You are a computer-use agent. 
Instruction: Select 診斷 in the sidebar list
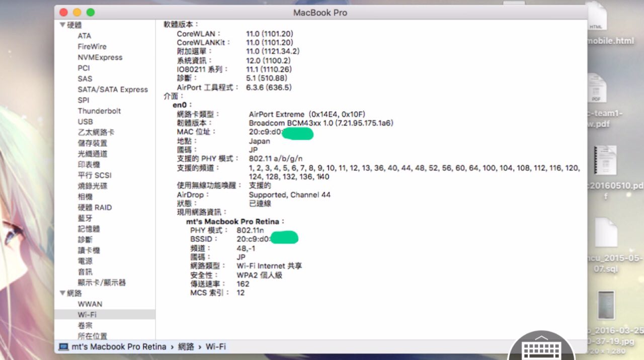tap(85, 239)
